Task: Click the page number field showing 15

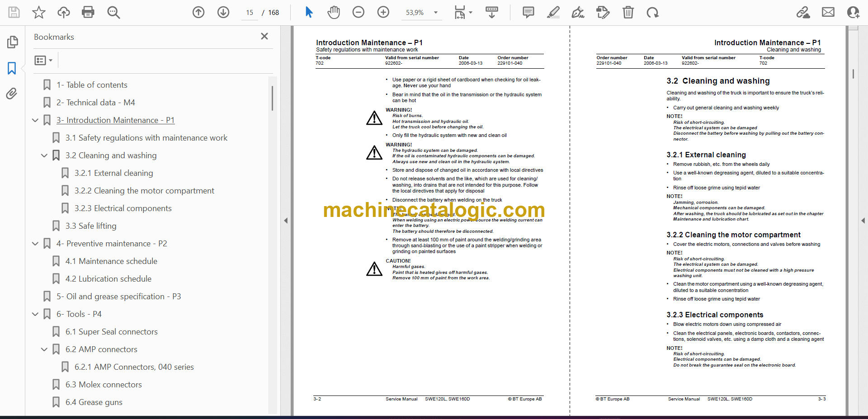Action: point(250,13)
